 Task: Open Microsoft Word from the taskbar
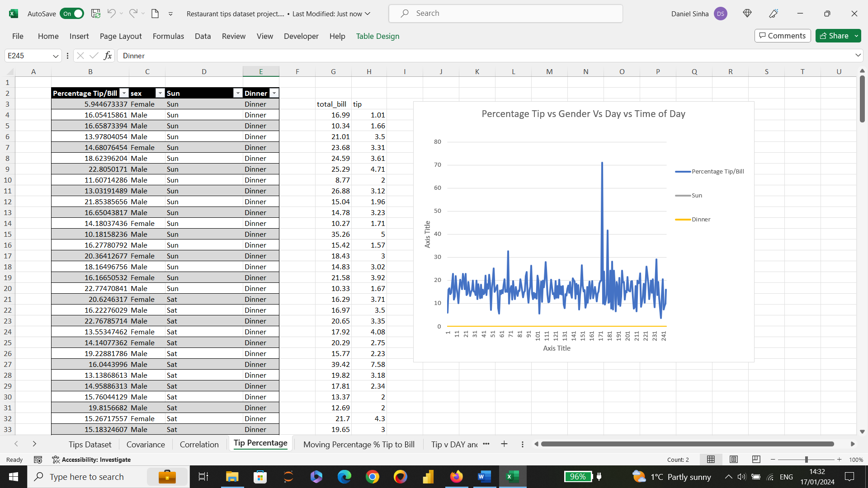484,477
